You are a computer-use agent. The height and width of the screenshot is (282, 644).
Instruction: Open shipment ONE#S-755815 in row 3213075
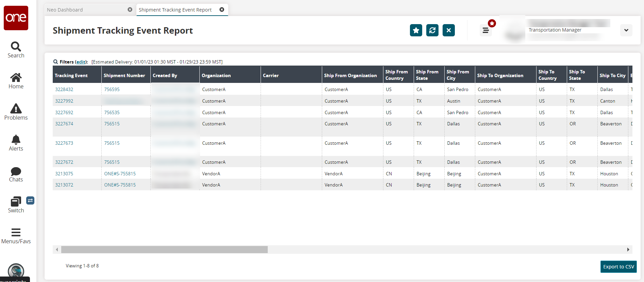tap(120, 174)
